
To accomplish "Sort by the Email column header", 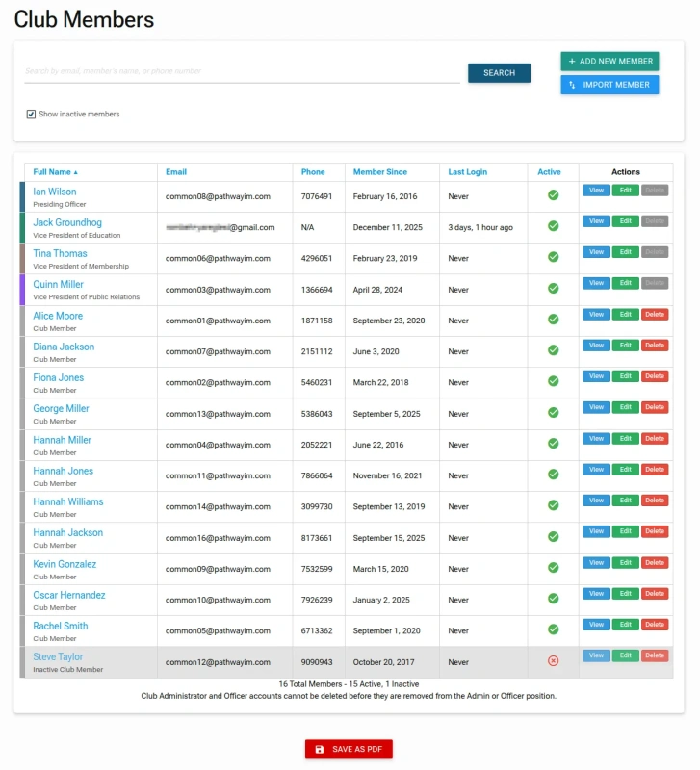I will (x=176, y=172).
